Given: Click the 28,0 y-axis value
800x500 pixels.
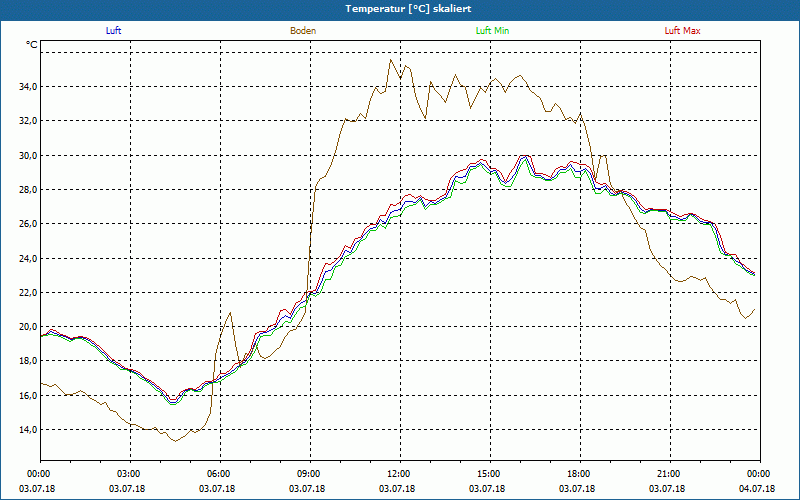Looking at the screenshot, I should pos(28,190).
